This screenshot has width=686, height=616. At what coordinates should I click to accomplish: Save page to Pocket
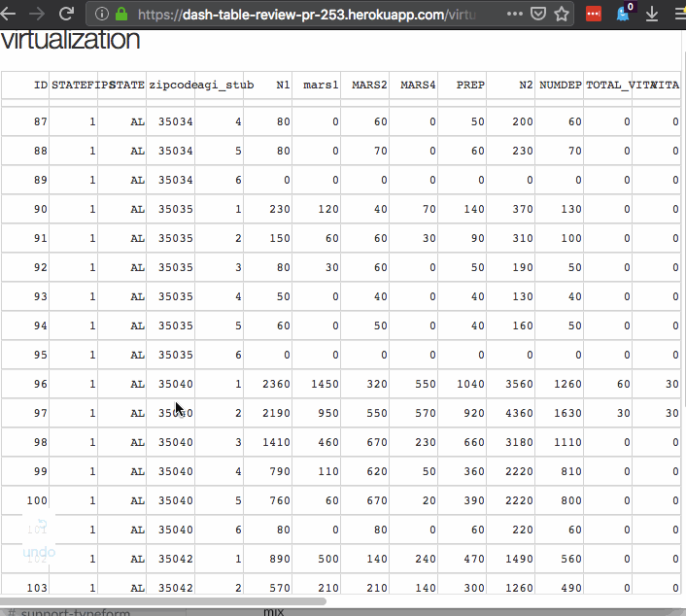pyautogui.click(x=538, y=14)
